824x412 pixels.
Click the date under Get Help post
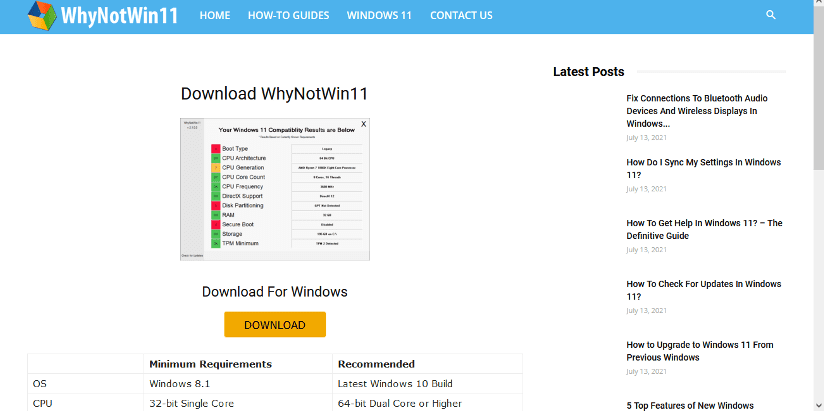point(646,250)
